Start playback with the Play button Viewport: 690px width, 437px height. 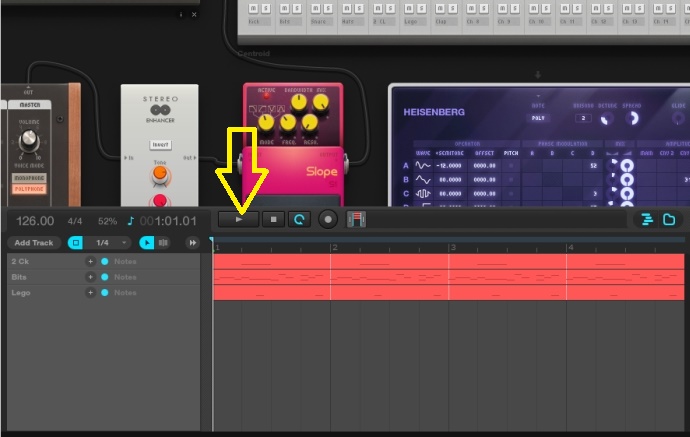click(238, 219)
